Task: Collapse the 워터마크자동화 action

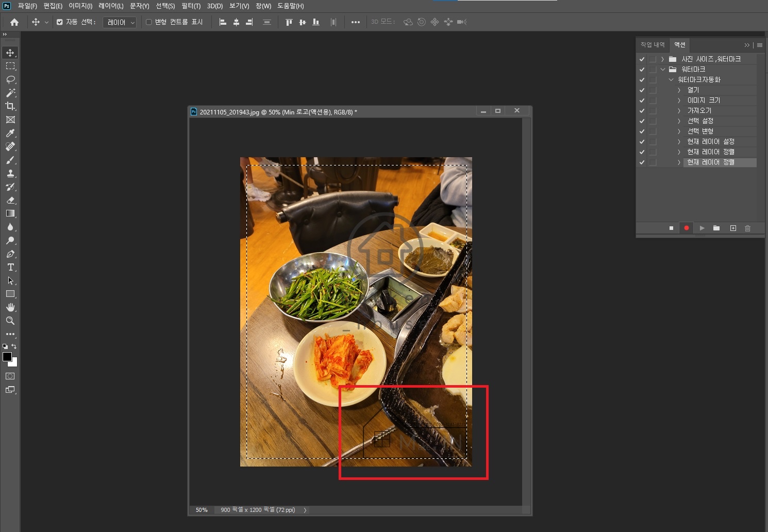Action: click(x=671, y=80)
